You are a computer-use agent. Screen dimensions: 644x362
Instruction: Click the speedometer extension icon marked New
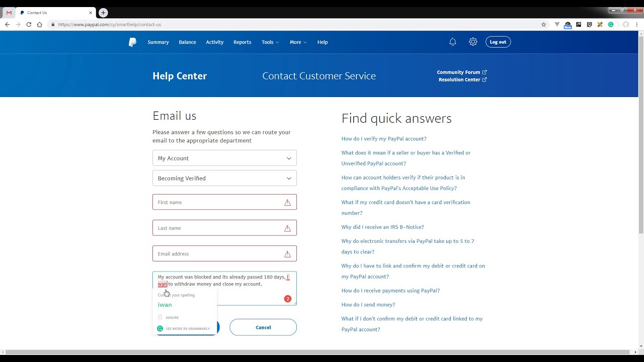(x=568, y=25)
